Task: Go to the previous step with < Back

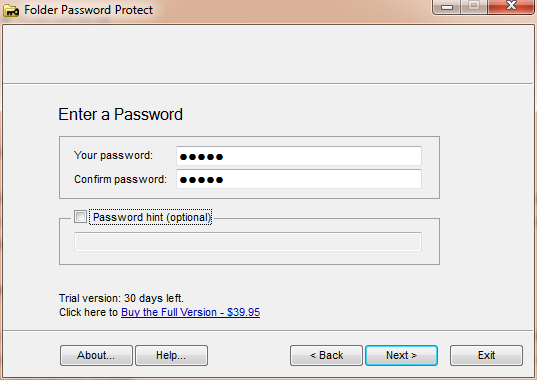Action: 326,355
